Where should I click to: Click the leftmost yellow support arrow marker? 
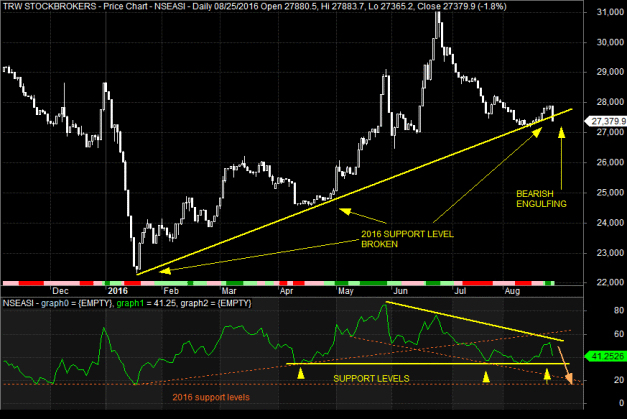[301, 373]
